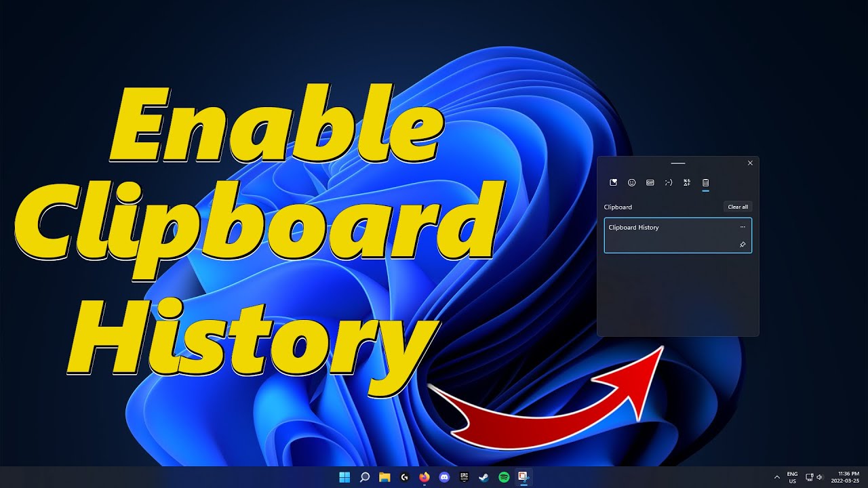Open taskbar Search magnifier
The width and height of the screenshot is (868, 488).
tap(364, 477)
